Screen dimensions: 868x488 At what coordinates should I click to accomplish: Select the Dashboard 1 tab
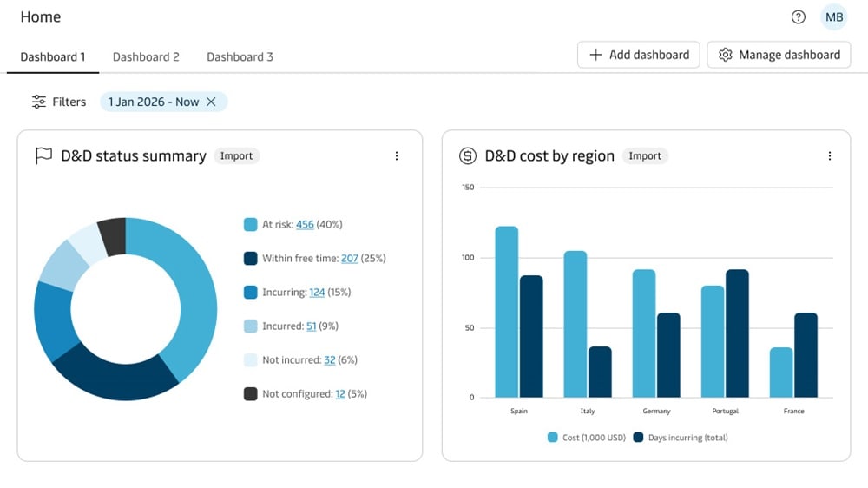(53, 57)
